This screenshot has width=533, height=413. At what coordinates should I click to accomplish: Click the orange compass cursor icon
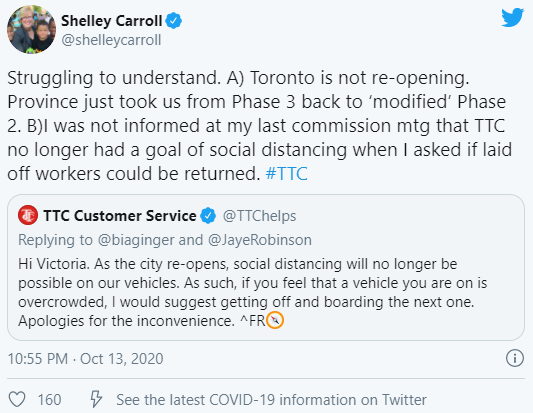[x=275, y=320]
